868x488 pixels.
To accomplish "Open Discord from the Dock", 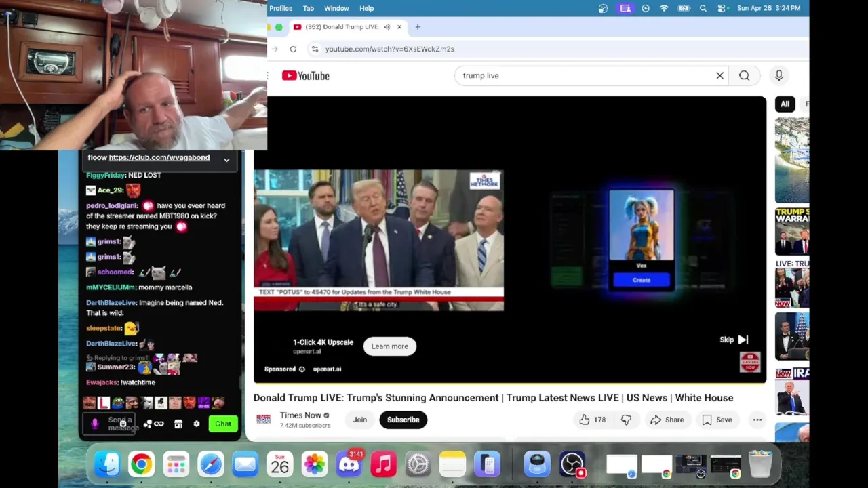I will pos(349,464).
